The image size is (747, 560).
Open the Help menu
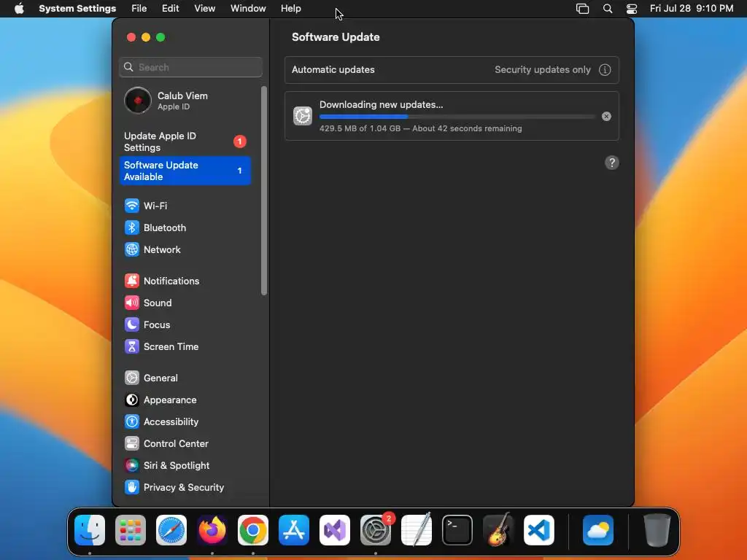(x=290, y=9)
